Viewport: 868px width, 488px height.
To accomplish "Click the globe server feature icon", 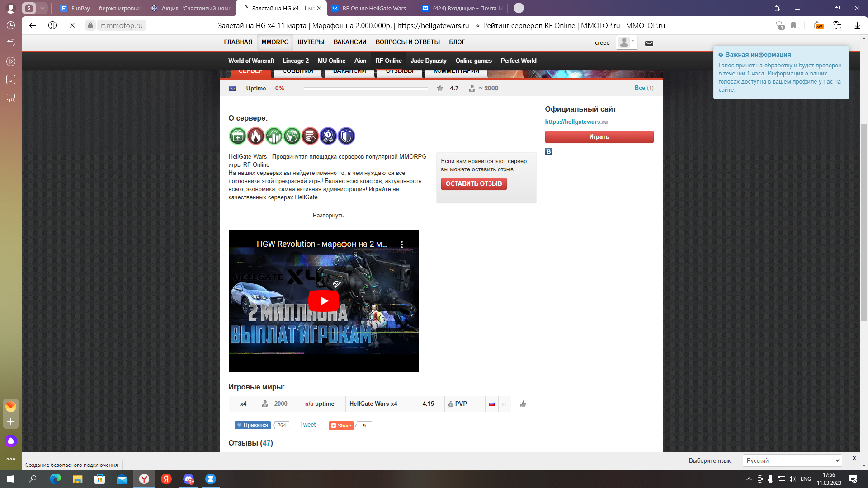I will pyautogui.click(x=292, y=136).
